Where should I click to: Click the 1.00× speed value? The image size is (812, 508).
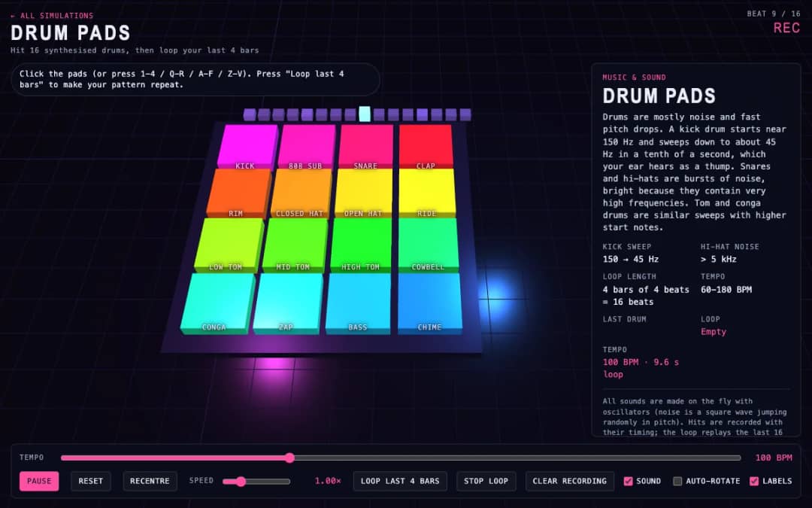[328, 481]
